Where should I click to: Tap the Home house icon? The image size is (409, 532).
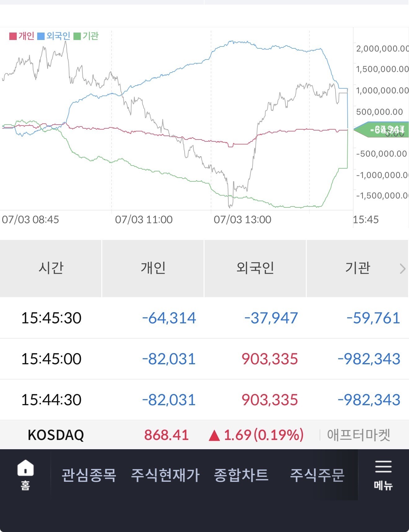(x=25, y=468)
